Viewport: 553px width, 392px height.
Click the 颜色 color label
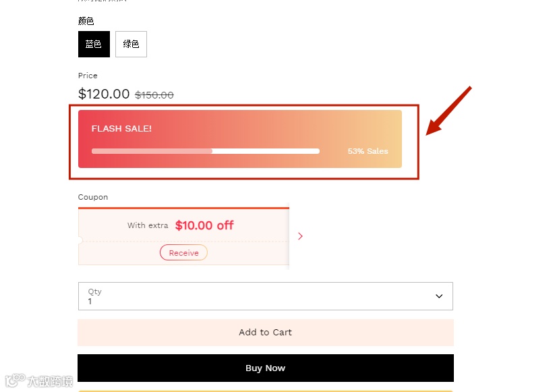point(86,22)
